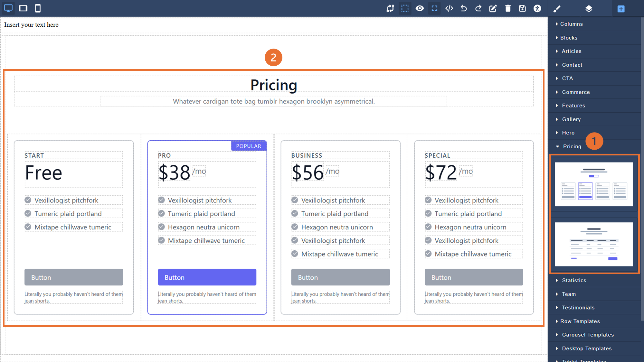Toggle component outlines dashed square
The width and height of the screenshot is (644, 362).
(x=405, y=8)
